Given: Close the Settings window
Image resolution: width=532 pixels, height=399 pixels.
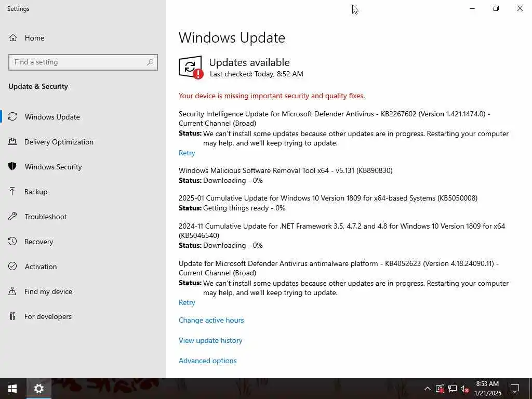Looking at the screenshot, I should point(520,8).
